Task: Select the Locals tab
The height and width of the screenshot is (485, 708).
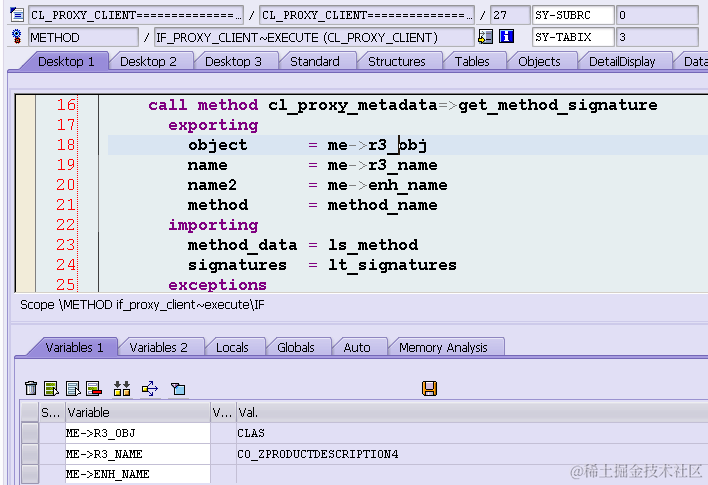Action: pos(232,347)
